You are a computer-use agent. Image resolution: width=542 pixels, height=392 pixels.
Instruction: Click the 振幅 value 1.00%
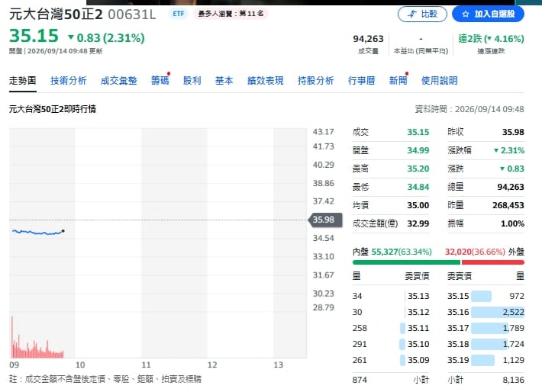[x=512, y=223]
